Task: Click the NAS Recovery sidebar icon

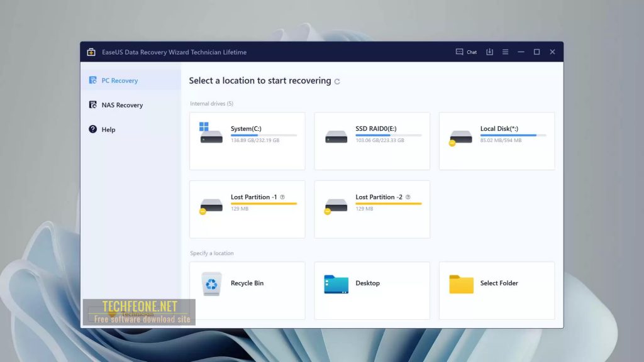Action: 93,105
